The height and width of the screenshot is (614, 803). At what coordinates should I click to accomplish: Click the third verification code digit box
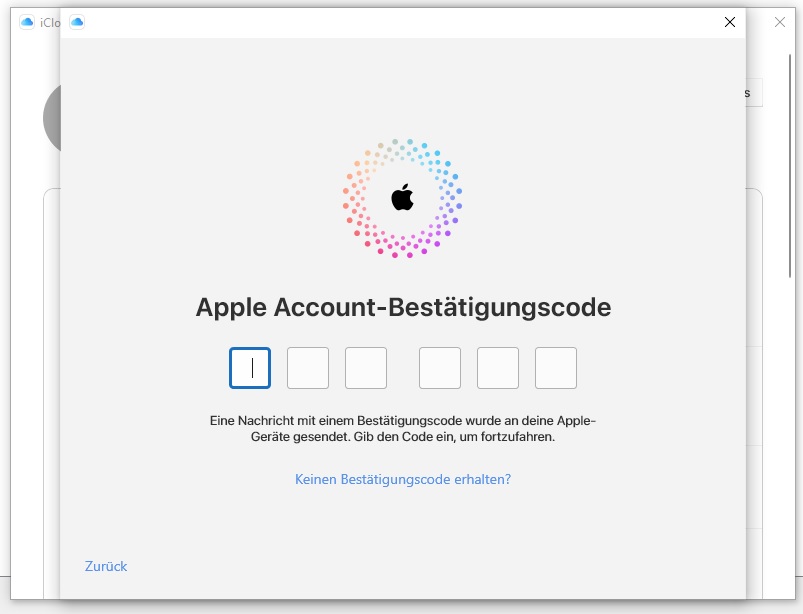coord(366,368)
